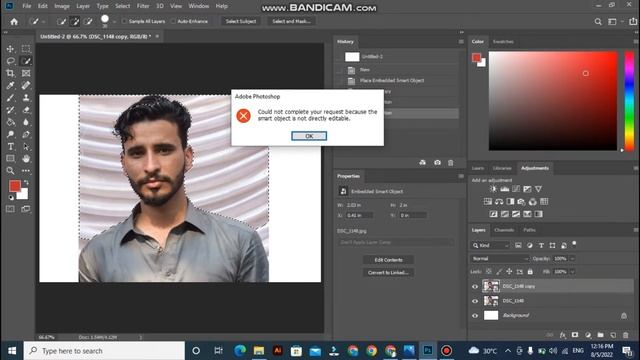Select the Rectangular Marquee tool
The image size is (640, 360).
(x=26, y=49)
